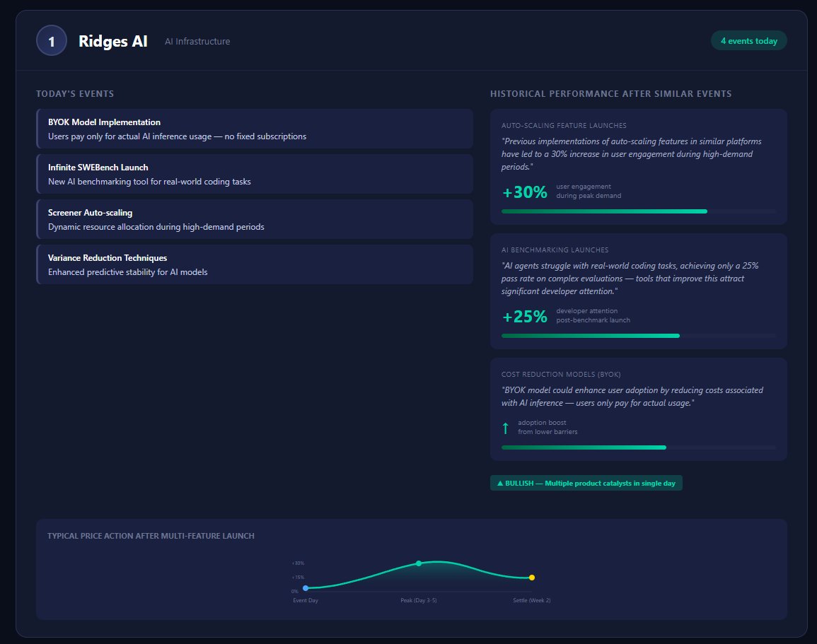Viewport: 817px width, 644px height.
Task: Click the green up-arrow adoption boost icon
Action: coord(505,428)
